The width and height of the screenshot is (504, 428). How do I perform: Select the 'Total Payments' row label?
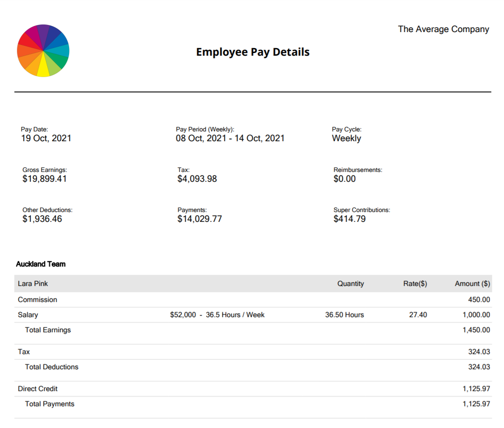pyautogui.click(x=50, y=404)
